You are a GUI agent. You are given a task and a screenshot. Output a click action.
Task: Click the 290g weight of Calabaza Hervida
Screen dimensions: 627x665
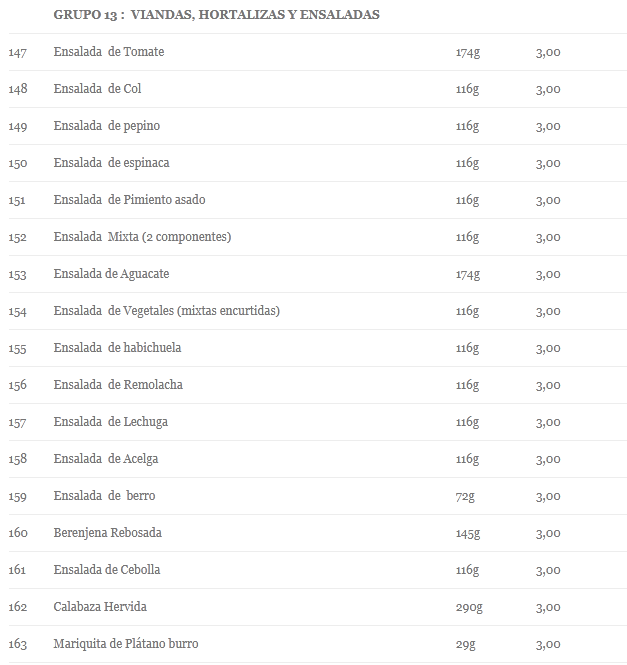(469, 607)
